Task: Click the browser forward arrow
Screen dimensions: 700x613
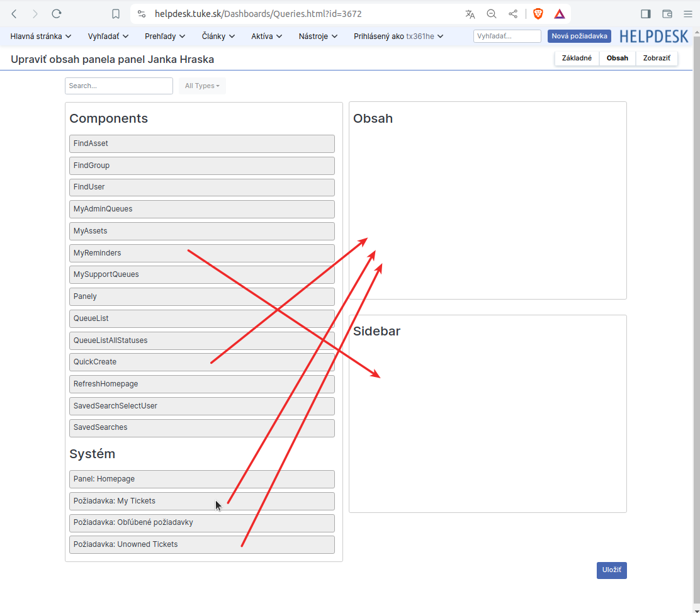Action: 35,14
